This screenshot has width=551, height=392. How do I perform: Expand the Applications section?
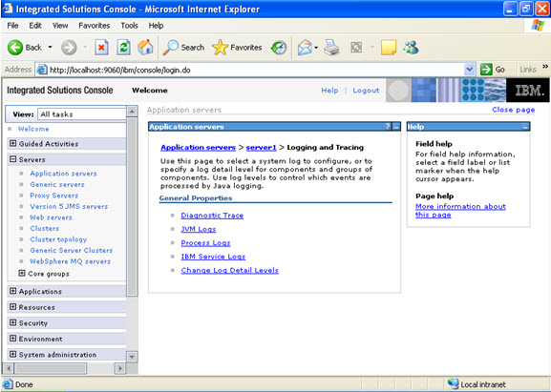point(13,291)
